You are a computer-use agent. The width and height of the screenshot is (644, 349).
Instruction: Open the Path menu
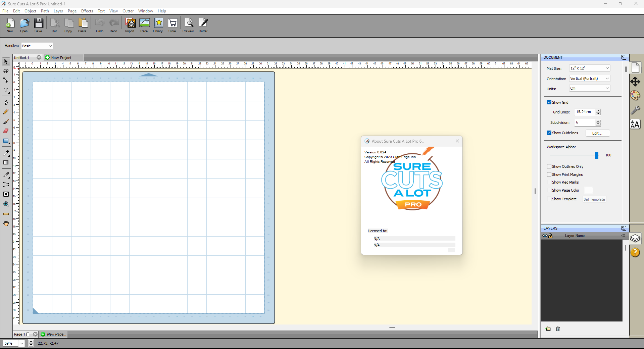pyautogui.click(x=45, y=11)
